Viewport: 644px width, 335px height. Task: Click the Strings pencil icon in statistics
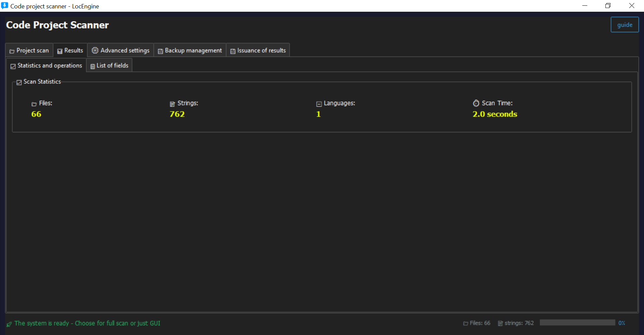click(x=172, y=104)
